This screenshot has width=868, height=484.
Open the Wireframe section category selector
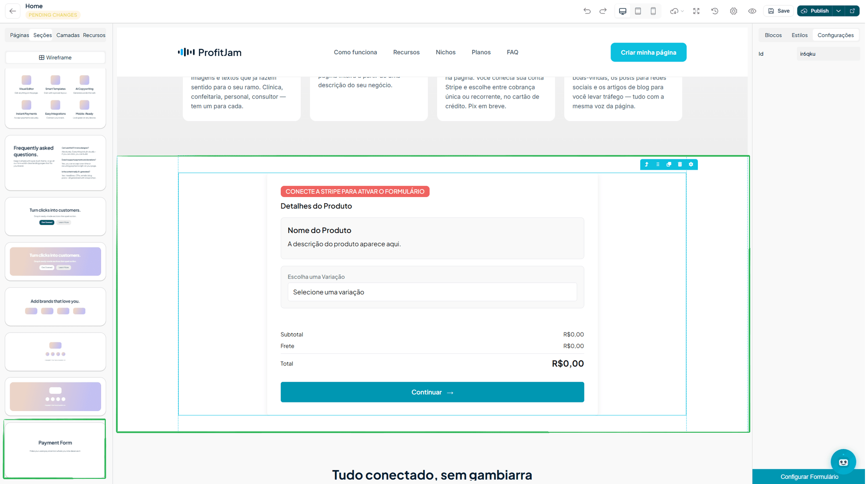click(x=56, y=57)
